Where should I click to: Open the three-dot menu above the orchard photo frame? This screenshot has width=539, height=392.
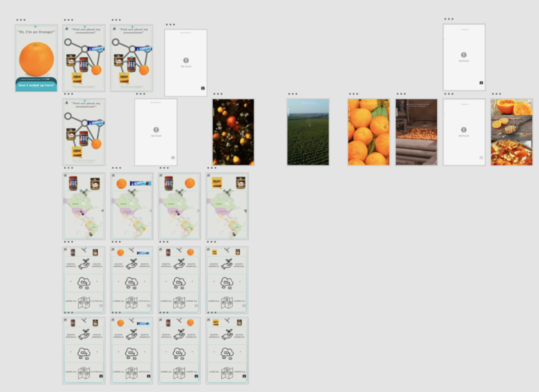click(292, 94)
